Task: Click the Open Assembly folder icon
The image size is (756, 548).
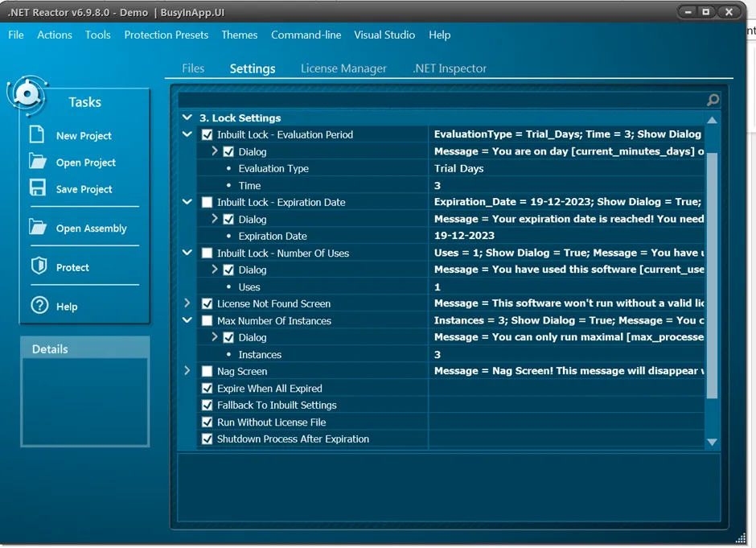Action: (38, 227)
